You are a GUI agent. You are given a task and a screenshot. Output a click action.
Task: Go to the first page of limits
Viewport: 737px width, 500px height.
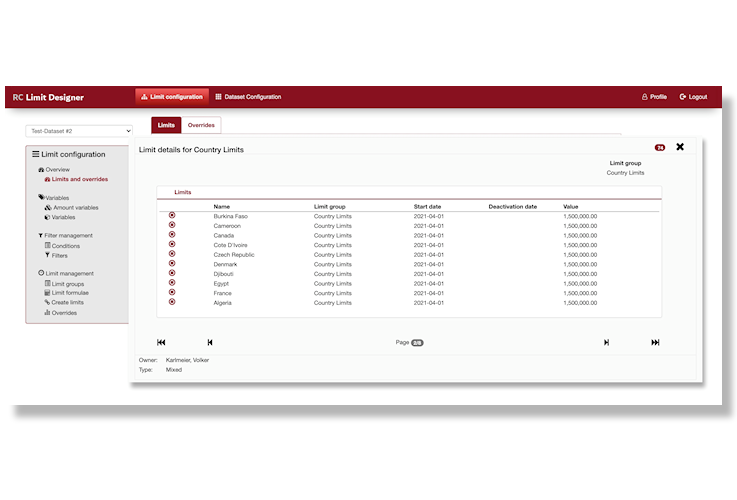pyautogui.click(x=162, y=342)
